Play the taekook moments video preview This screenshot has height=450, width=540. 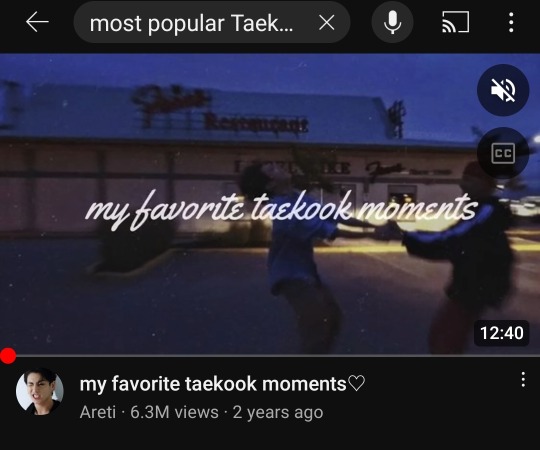pos(241,204)
